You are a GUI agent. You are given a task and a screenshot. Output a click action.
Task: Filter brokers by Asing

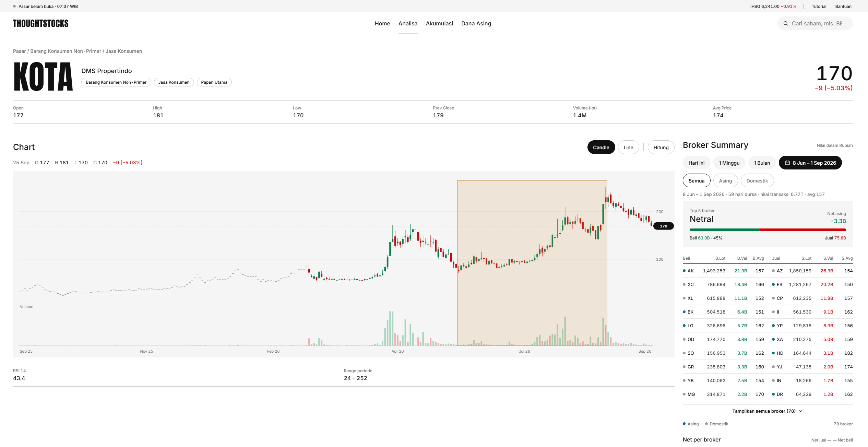click(725, 181)
